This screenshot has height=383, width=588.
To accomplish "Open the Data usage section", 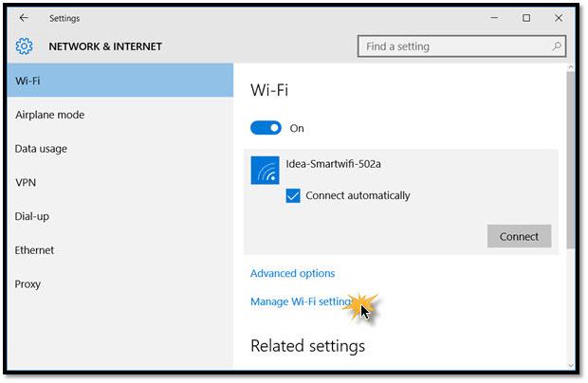I will tap(120, 149).
